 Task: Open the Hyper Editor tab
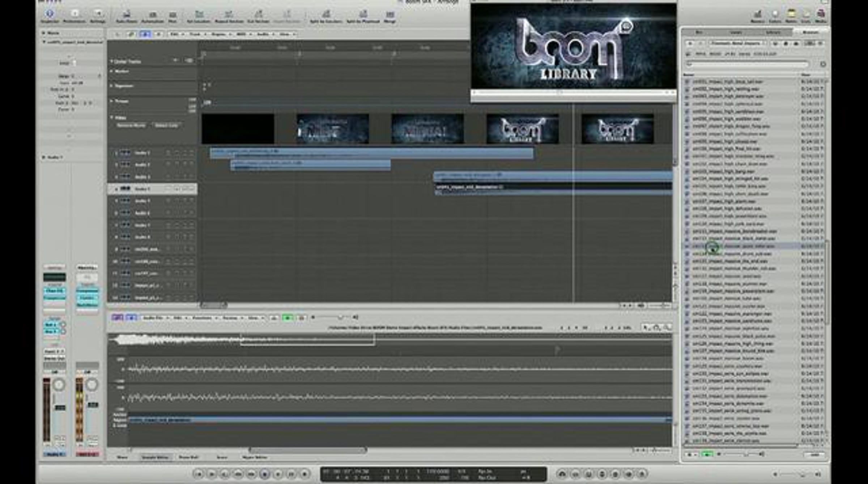[x=255, y=457]
